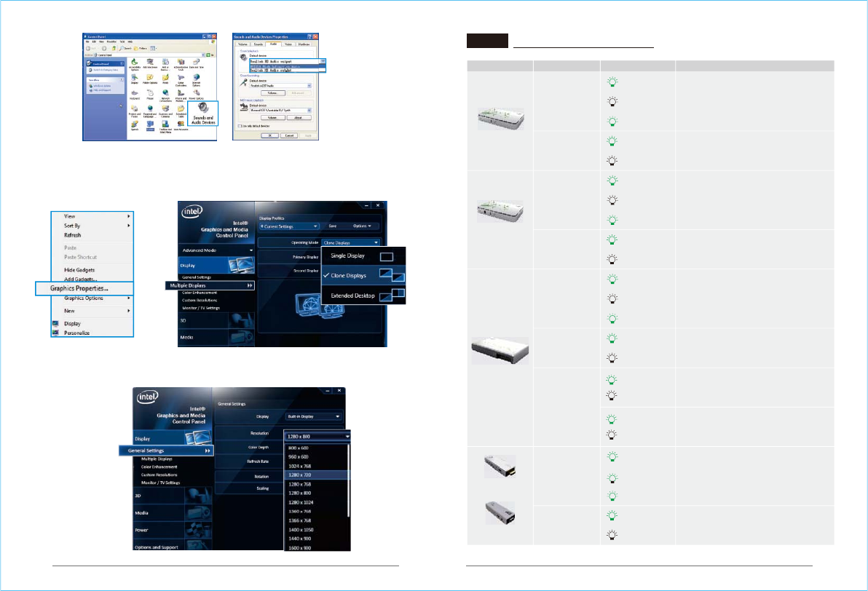Open Sound playback default device dropdown

pyautogui.click(x=288, y=61)
